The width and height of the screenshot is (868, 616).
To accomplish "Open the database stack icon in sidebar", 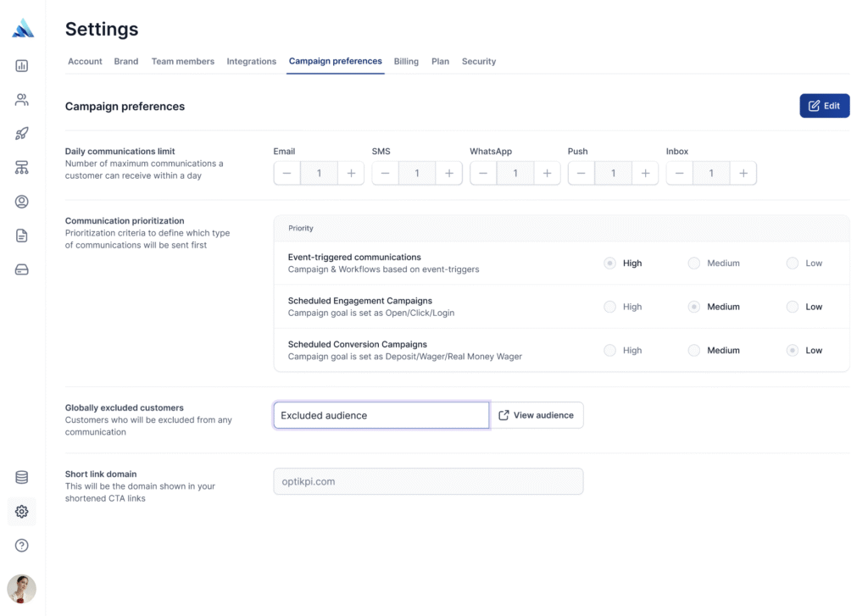I will [x=21, y=477].
